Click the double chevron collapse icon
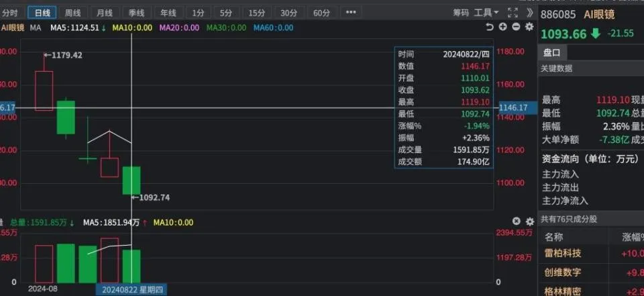Image resolution: width=644 pixels, height=296 pixels. tap(530, 12)
